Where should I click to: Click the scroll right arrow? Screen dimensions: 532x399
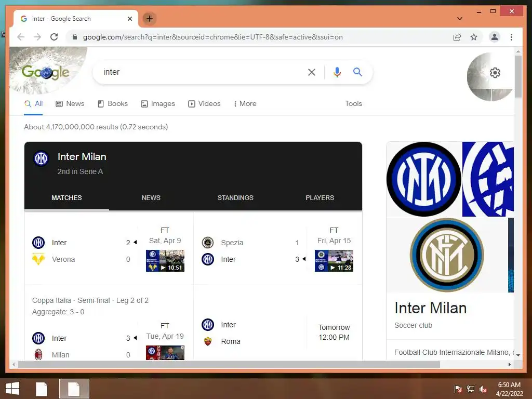[x=509, y=364]
